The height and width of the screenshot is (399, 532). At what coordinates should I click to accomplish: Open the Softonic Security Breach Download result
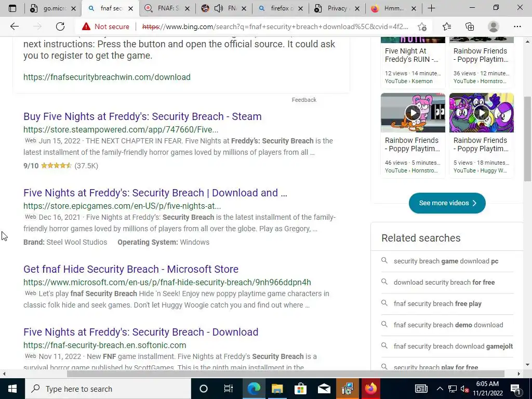141,332
